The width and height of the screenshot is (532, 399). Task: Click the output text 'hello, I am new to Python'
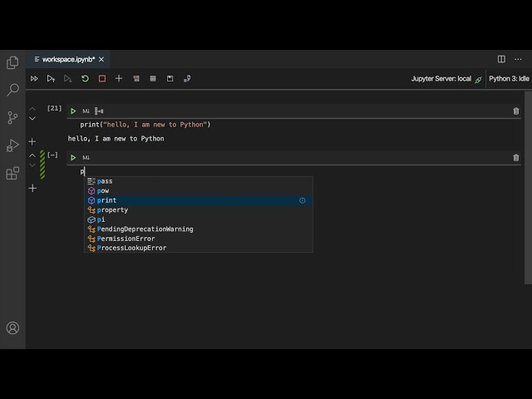tap(116, 139)
